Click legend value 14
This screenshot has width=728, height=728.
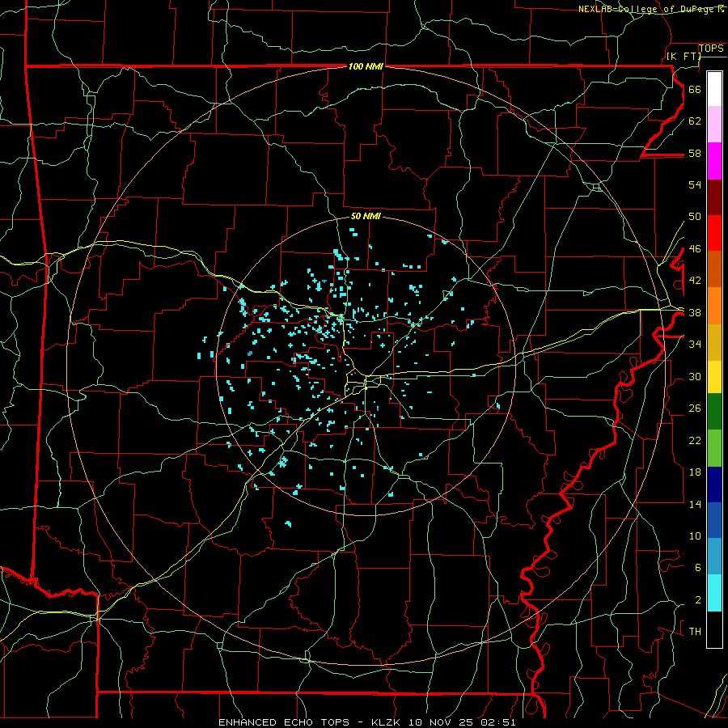694,504
